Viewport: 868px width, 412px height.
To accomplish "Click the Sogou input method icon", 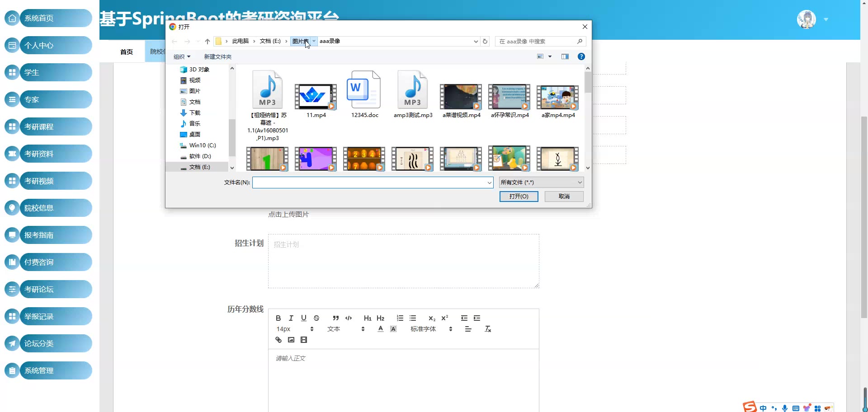I will click(x=750, y=407).
